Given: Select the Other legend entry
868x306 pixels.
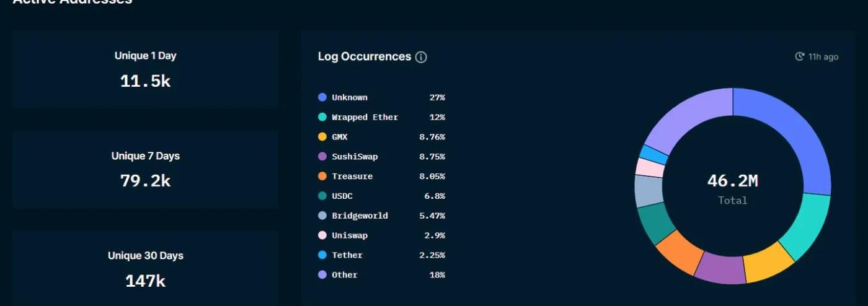Looking at the screenshot, I should (381, 275).
